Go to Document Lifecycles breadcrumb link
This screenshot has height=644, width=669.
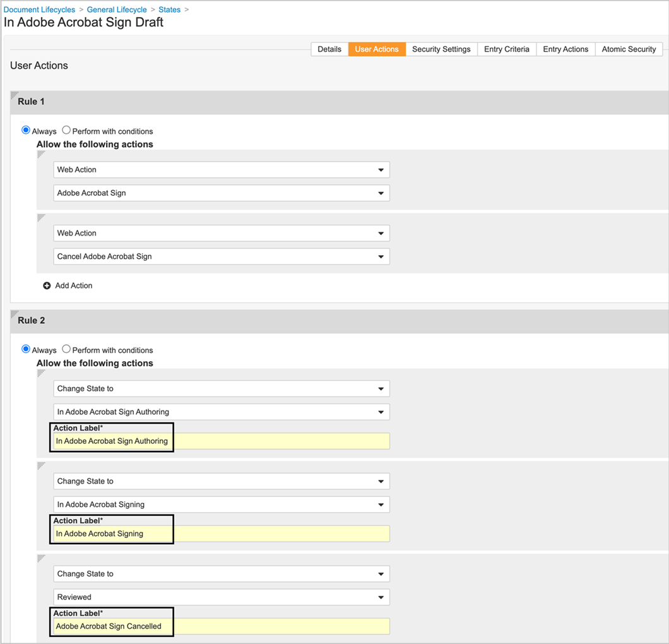(39, 9)
